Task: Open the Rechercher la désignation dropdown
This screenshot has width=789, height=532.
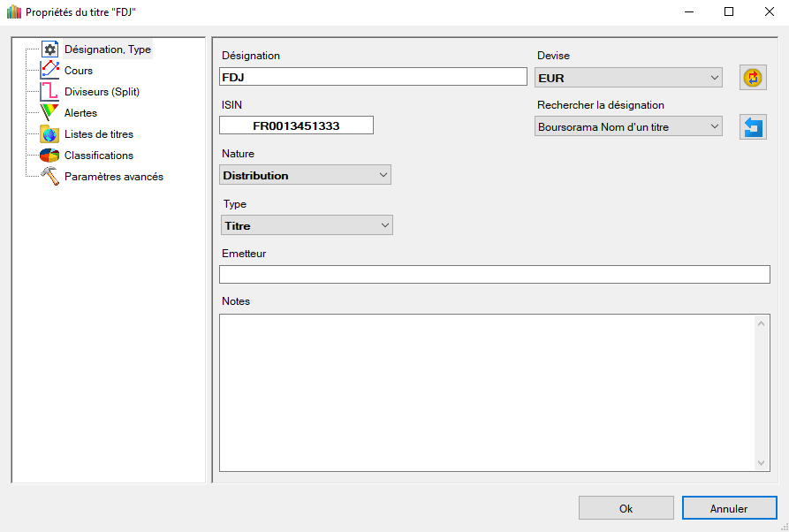Action: tap(629, 127)
